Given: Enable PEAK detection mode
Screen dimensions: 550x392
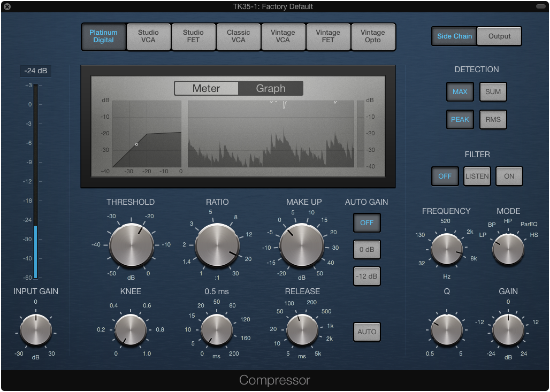Looking at the screenshot, I should point(460,120).
